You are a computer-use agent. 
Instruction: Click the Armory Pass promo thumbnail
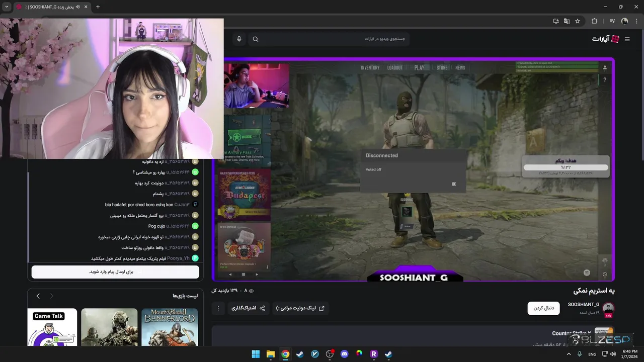tap(244, 141)
